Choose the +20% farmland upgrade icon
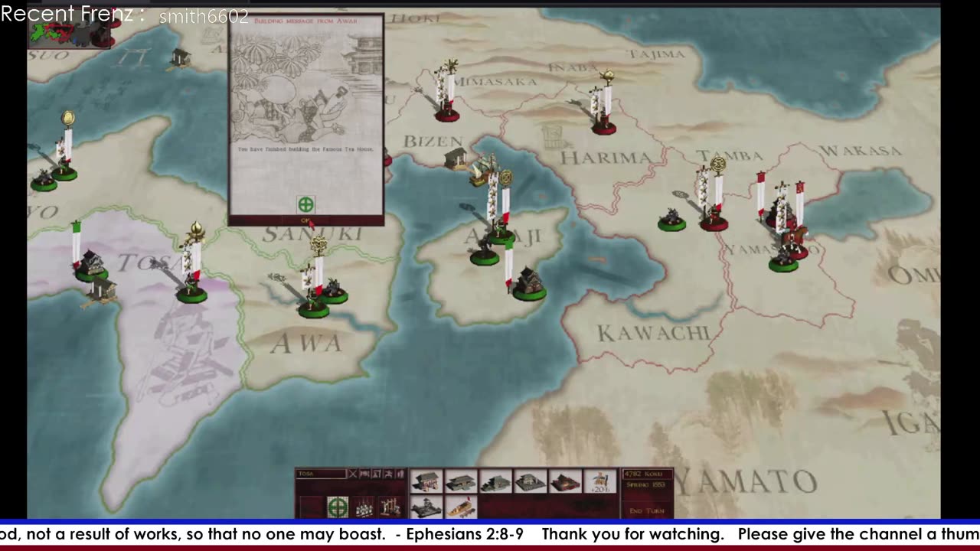The height and width of the screenshot is (551, 980). (600, 481)
